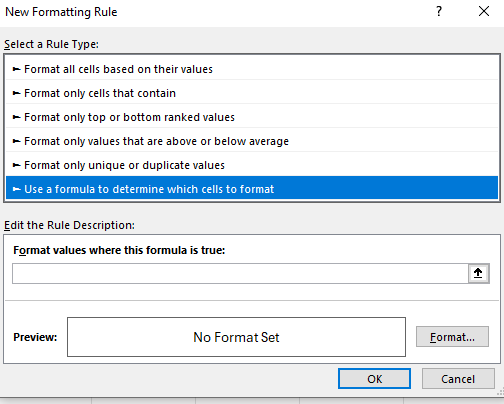Choose 'Format only values that are above or below average'
Screen dimensions: 504x404
[252, 141]
